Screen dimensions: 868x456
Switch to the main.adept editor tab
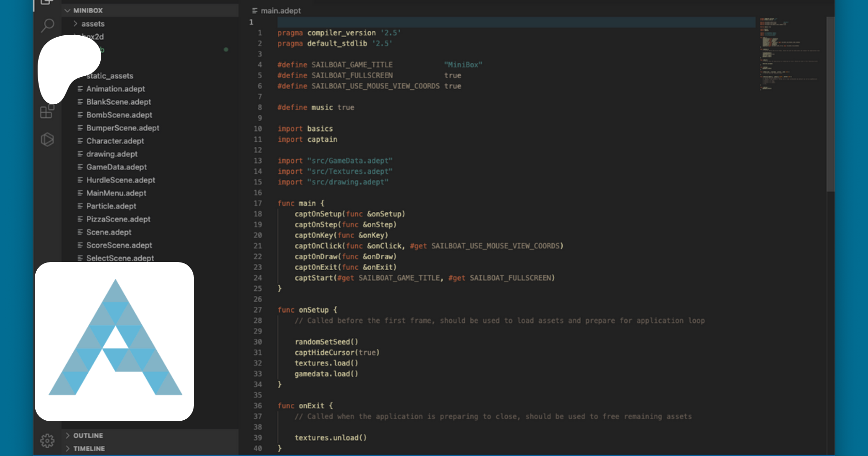[x=281, y=11]
